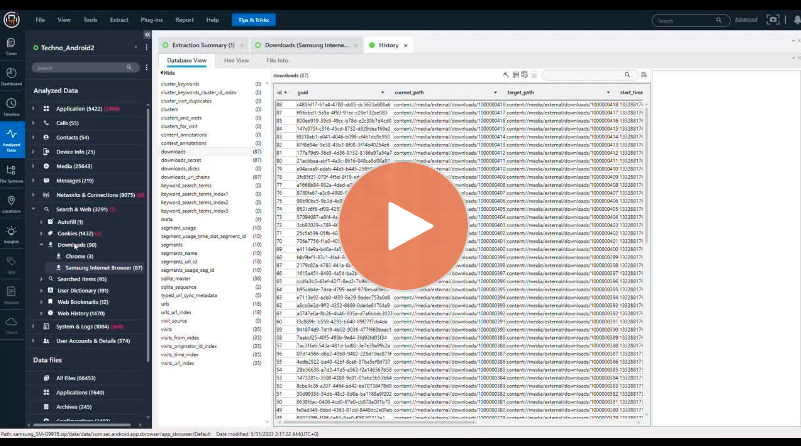The width and height of the screenshot is (801, 446).
Task: Switch to the Hex View tab
Action: 236,61
